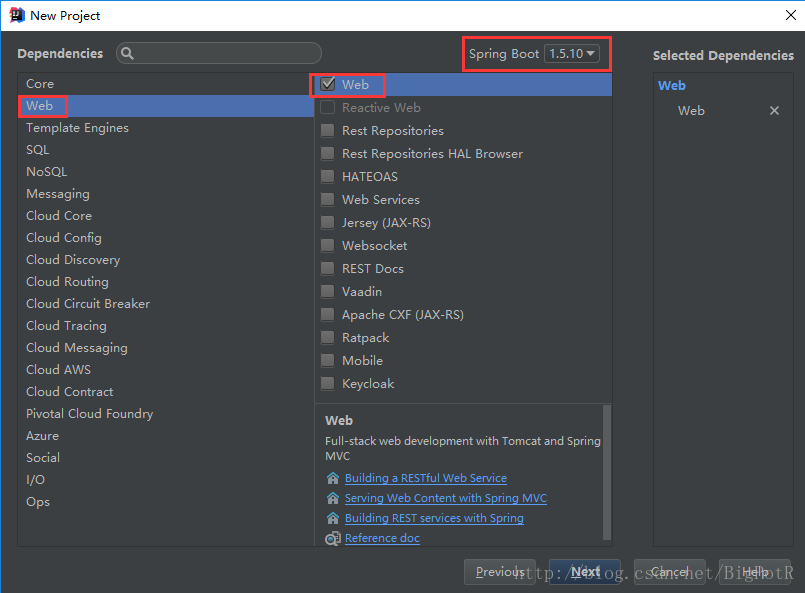Enable the Mobile checkbox
This screenshot has width=805, height=593.
(x=328, y=360)
